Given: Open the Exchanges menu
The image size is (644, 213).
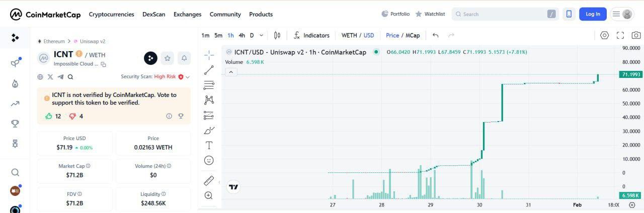Looking at the screenshot, I should (x=188, y=14).
